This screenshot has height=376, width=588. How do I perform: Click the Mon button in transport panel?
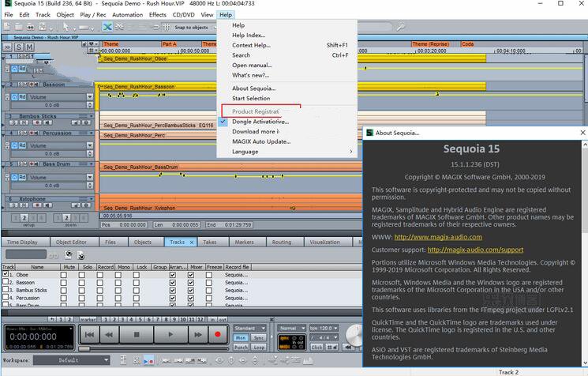click(x=241, y=338)
